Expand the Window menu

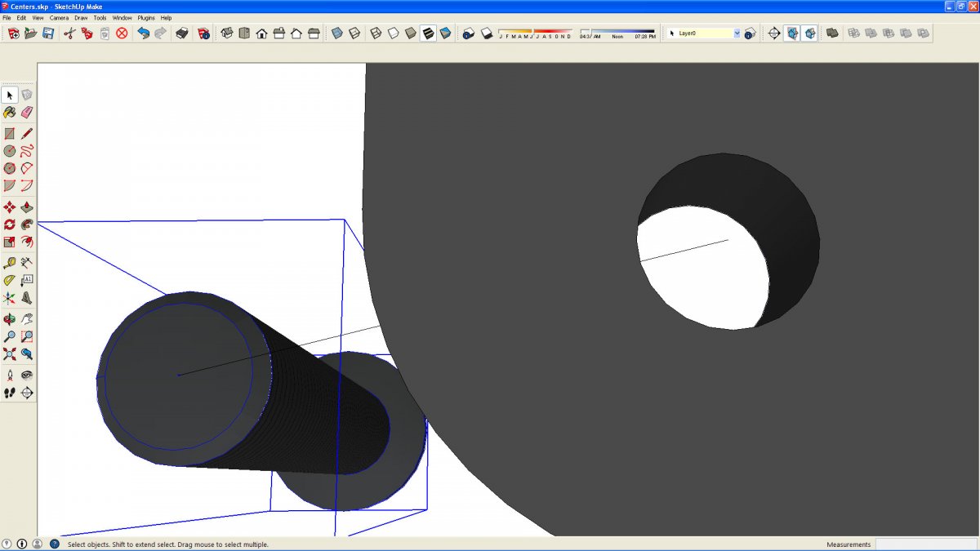click(122, 17)
